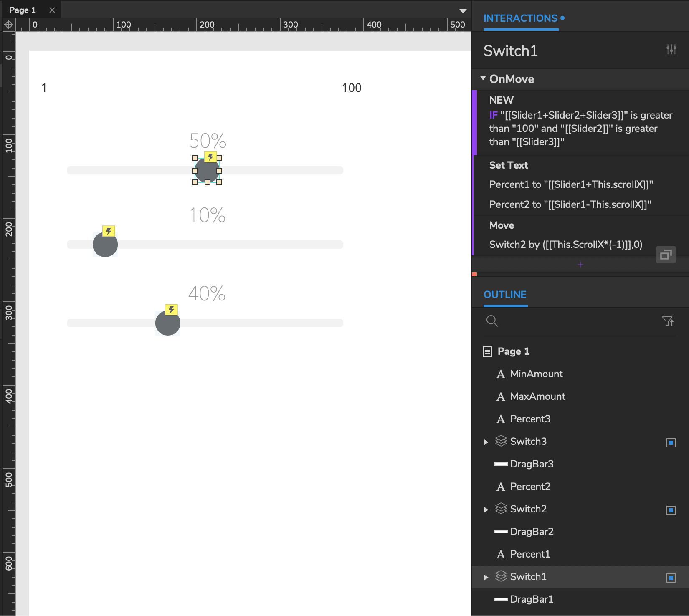The width and height of the screenshot is (689, 616).
Task: Switch to the Interactions tab
Action: pyautogui.click(x=520, y=18)
